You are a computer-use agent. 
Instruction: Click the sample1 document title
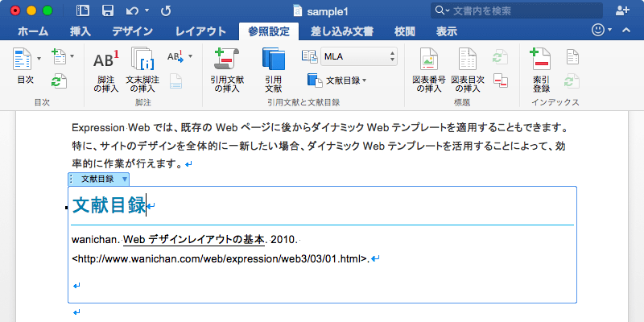tap(328, 11)
